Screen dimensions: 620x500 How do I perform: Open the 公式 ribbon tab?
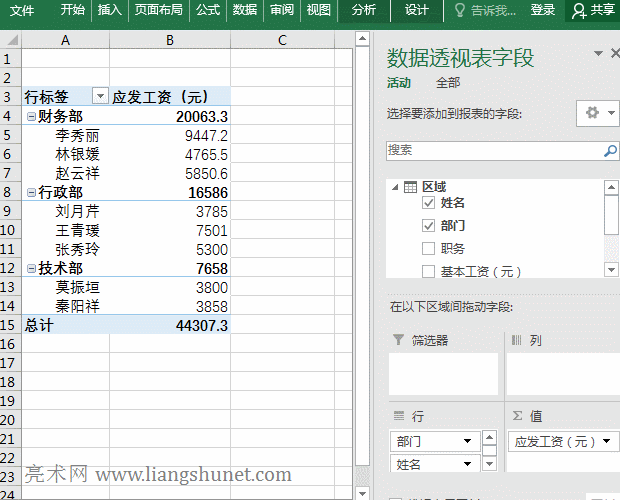208,9
